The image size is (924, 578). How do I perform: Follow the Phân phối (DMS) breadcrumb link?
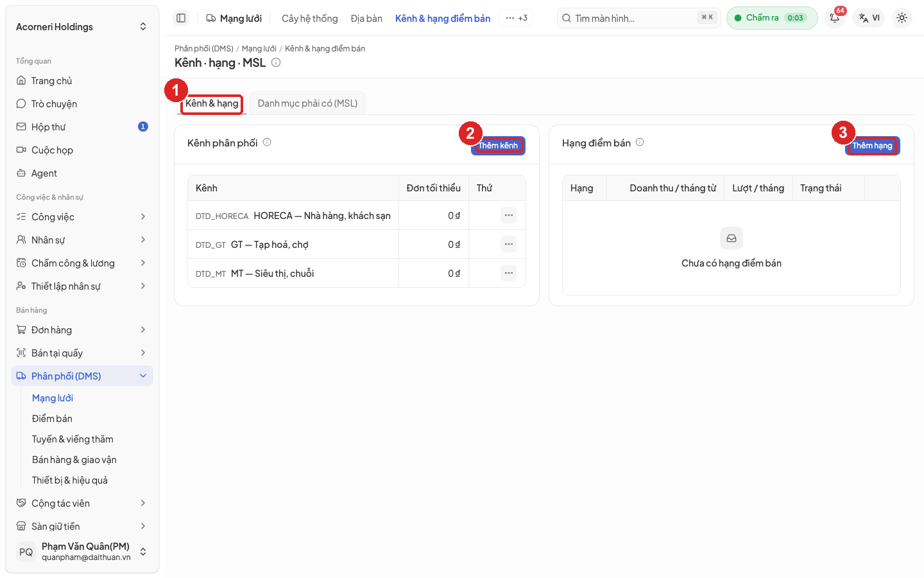(x=204, y=49)
